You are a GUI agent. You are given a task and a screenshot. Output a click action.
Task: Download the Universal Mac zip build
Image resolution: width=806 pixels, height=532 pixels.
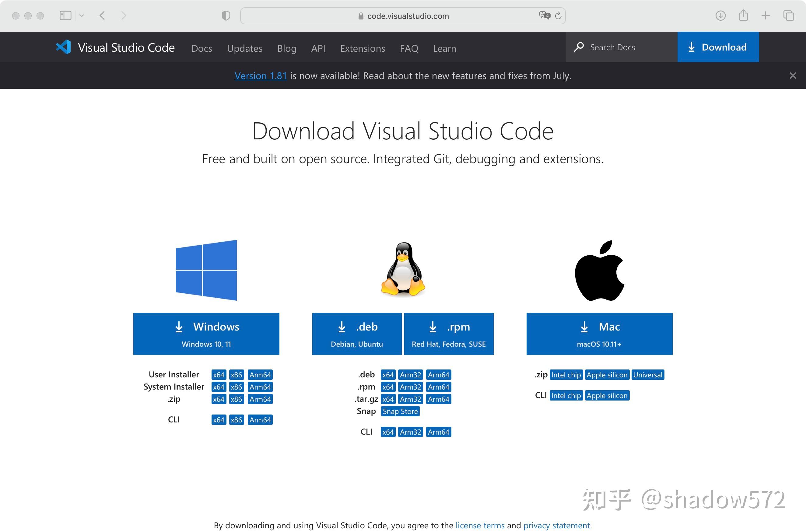coord(648,374)
